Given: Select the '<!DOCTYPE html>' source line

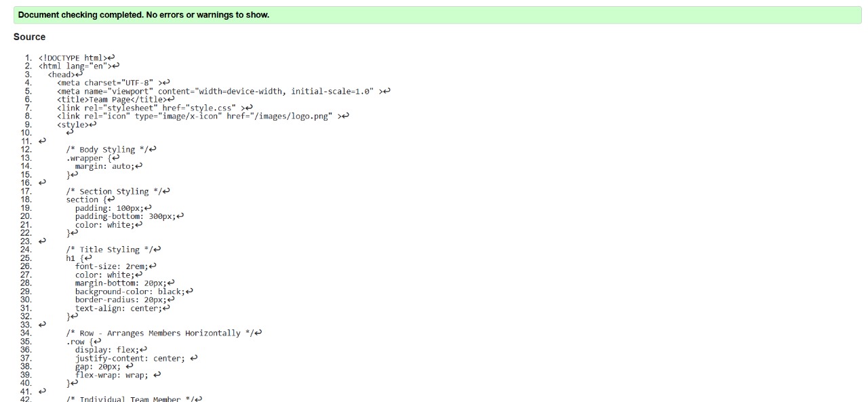Looking at the screenshot, I should pos(73,58).
